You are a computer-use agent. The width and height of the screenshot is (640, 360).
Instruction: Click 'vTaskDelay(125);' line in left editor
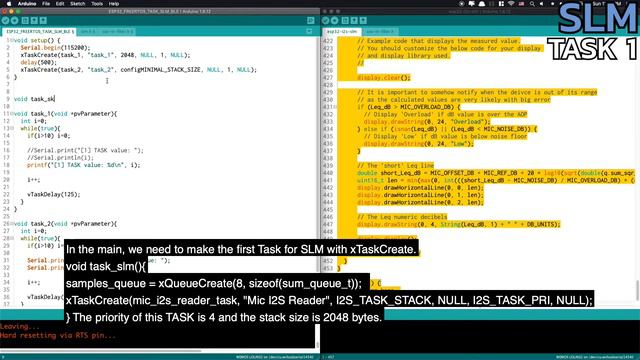point(53,195)
